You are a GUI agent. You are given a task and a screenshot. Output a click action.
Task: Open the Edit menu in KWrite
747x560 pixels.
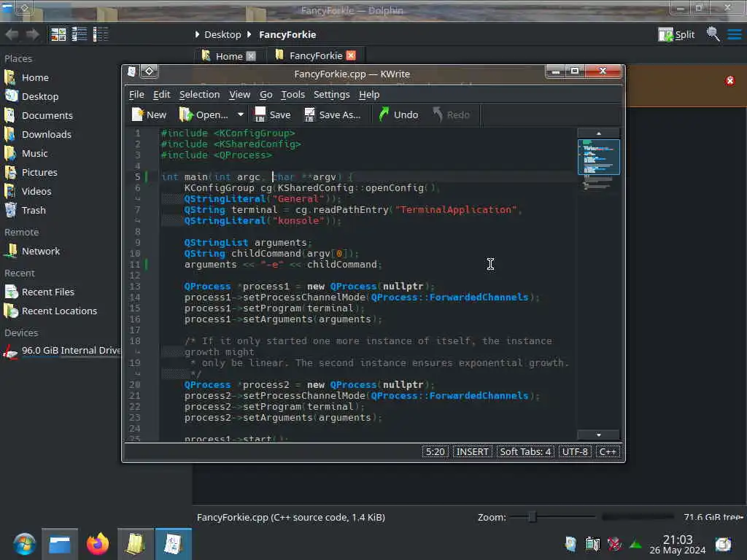tap(161, 94)
